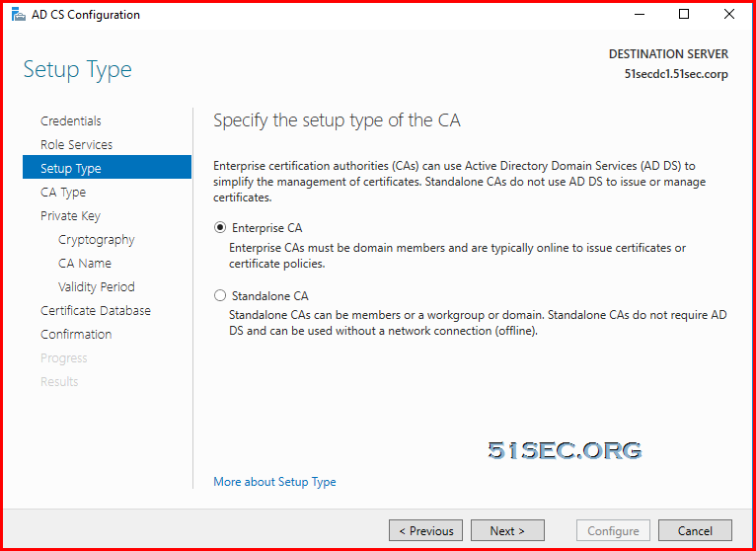Jump to the Private Key step
The height and width of the screenshot is (551, 756).
pos(70,215)
